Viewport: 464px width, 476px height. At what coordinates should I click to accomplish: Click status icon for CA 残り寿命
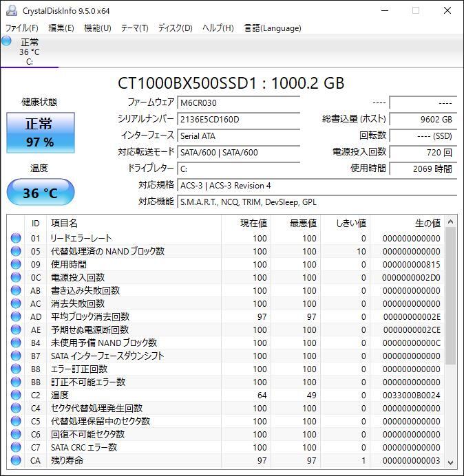point(16,460)
